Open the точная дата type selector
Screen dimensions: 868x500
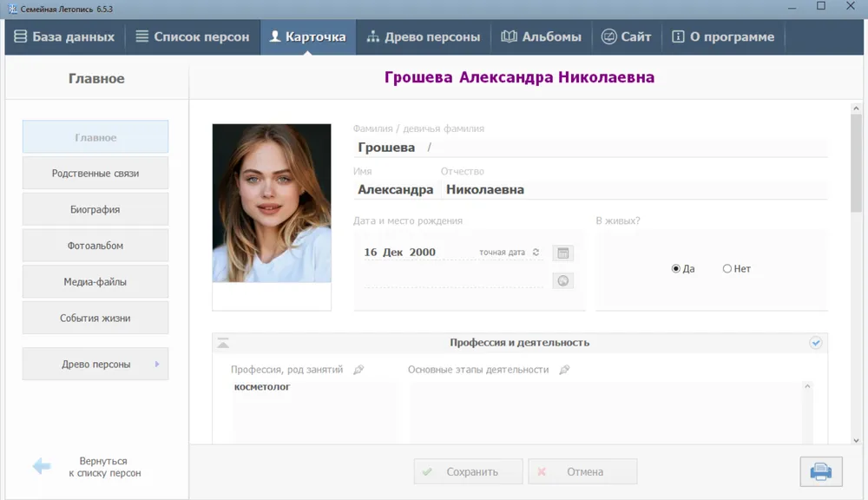[x=502, y=253]
